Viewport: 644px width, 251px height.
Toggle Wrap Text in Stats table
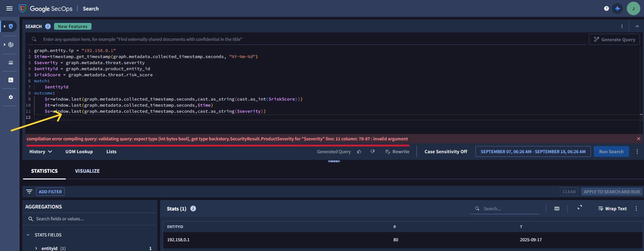(x=612, y=208)
